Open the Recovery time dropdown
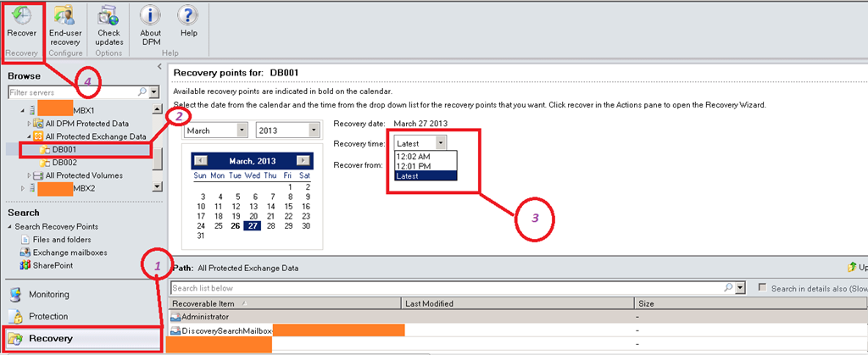 click(441, 143)
